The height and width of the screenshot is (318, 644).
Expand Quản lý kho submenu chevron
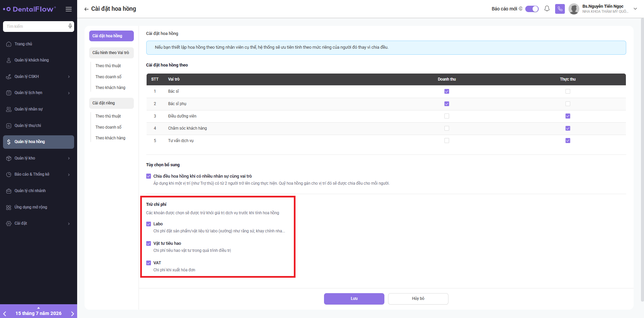pos(69,158)
